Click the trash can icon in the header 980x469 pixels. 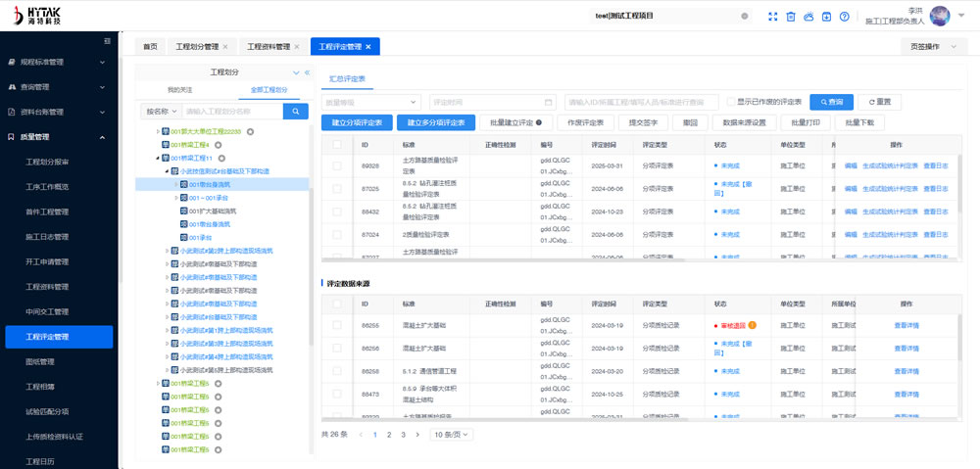point(791,17)
